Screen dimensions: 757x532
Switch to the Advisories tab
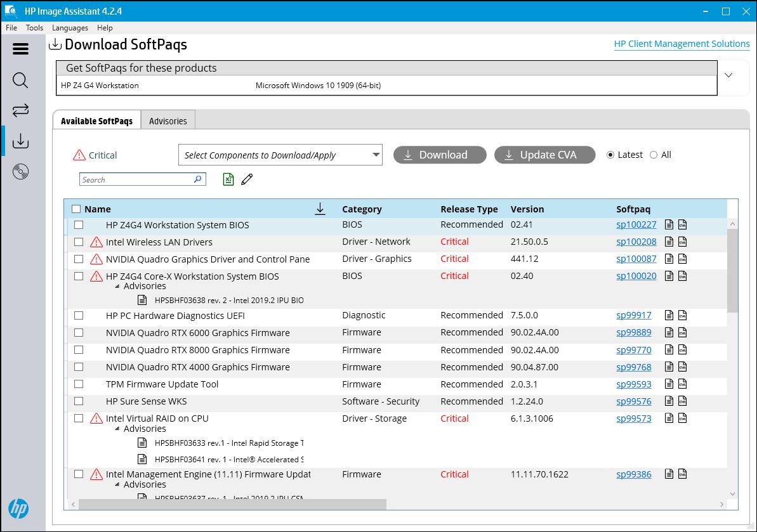click(168, 120)
